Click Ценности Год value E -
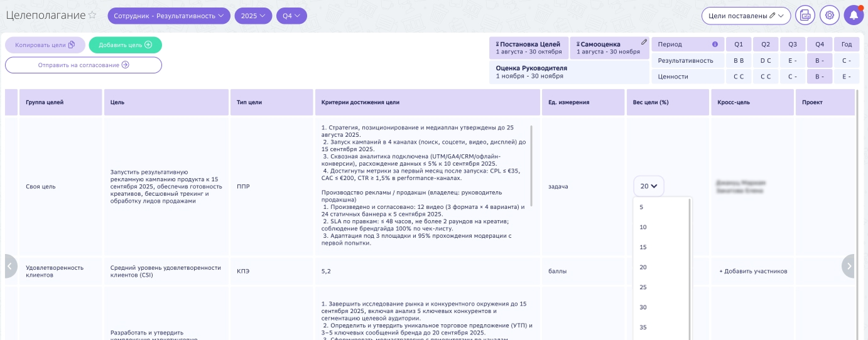Image resolution: width=868 pixels, height=340 pixels. (x=847, y=77)
